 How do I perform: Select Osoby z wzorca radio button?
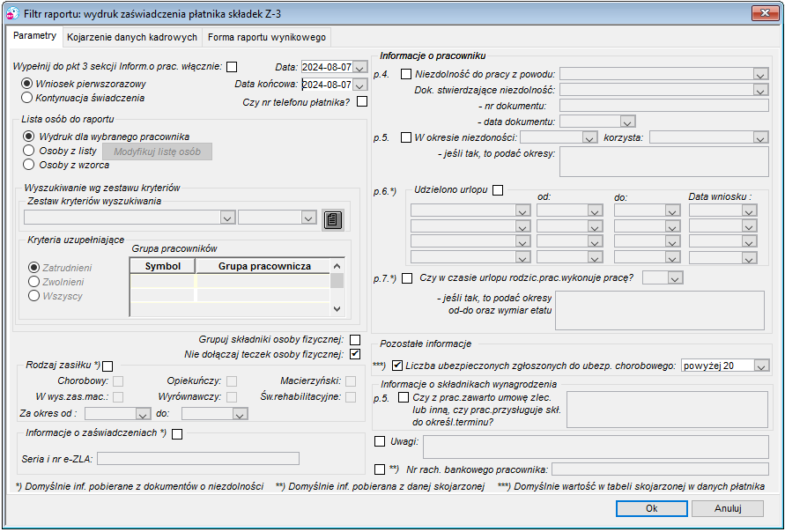point(29,164)
